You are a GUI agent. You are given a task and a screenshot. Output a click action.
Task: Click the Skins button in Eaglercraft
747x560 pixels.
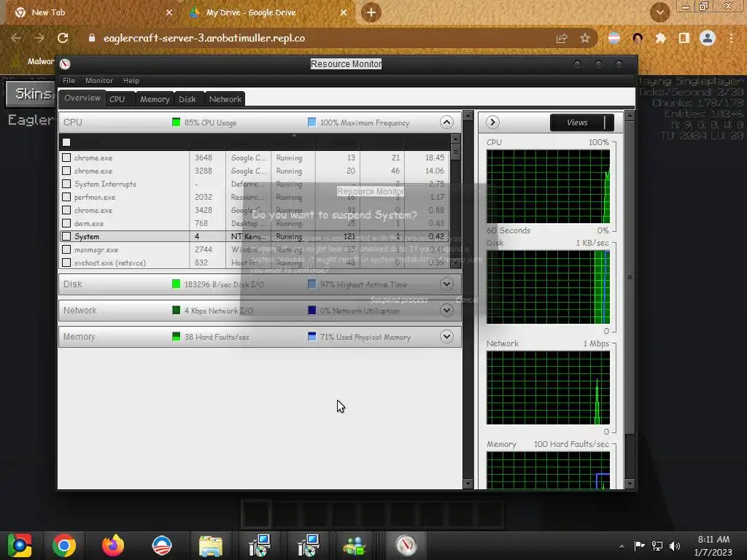pyautogui.click(x=31, y=94)
